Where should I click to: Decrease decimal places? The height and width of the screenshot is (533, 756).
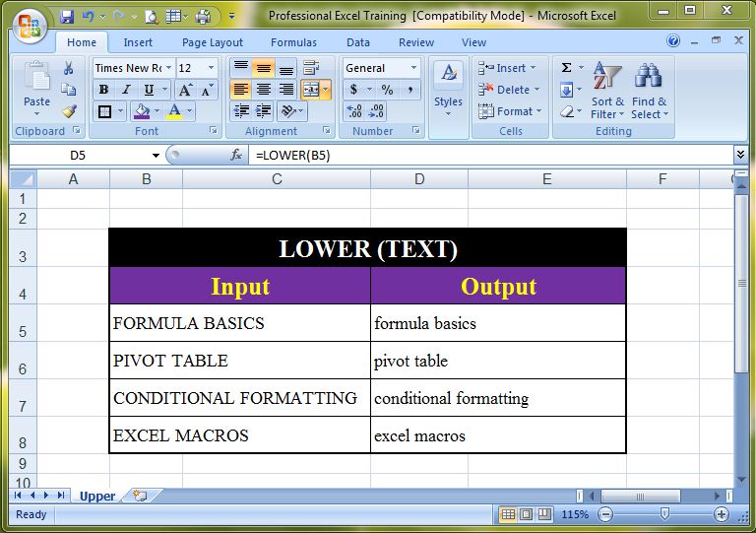pos(376,111)
